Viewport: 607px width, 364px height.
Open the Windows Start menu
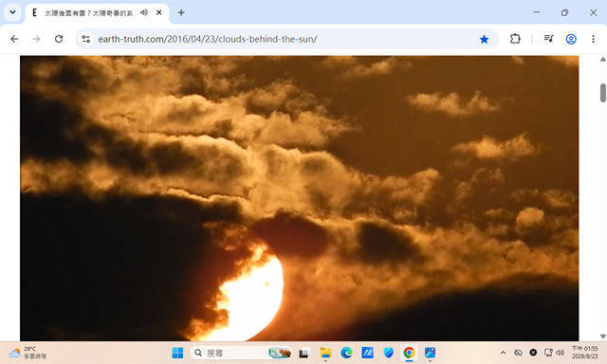pyautogui.click(x=177, y=353)
